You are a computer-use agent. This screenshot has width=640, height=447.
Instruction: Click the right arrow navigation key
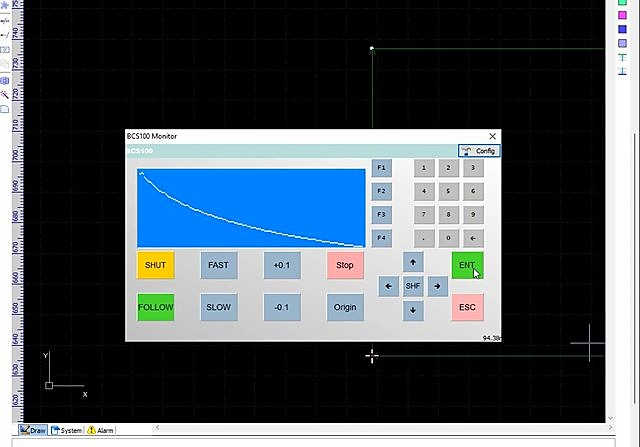(x=438, y=286)
